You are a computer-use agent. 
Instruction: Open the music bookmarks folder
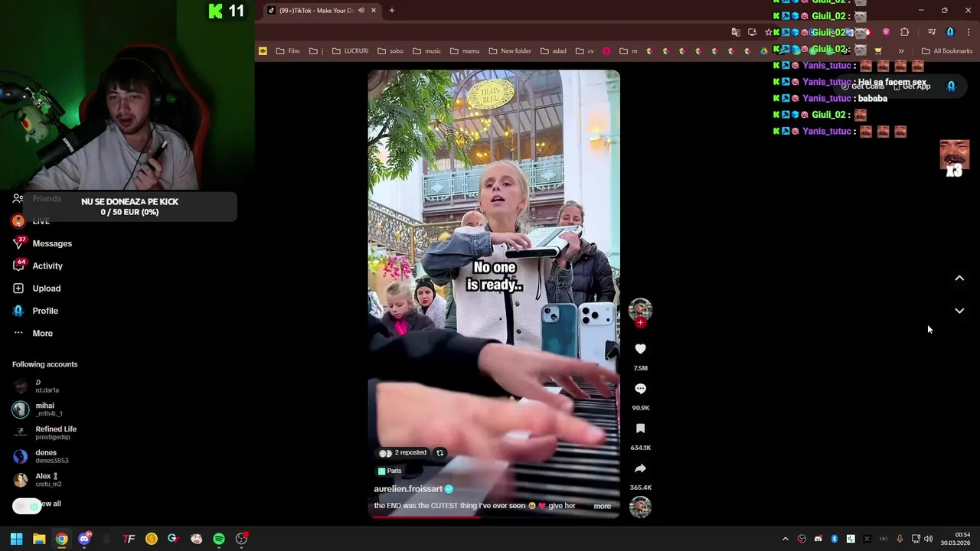click(x=426, y=51)
